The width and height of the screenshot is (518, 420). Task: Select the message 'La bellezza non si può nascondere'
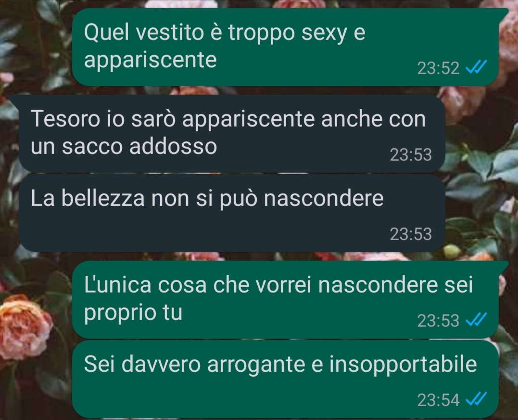click(x=232, y=213)
